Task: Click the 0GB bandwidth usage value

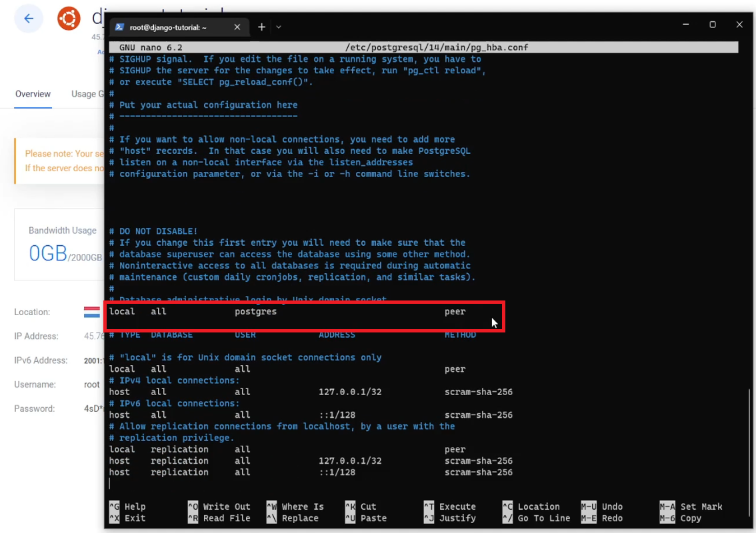Action: pos(48,254)
